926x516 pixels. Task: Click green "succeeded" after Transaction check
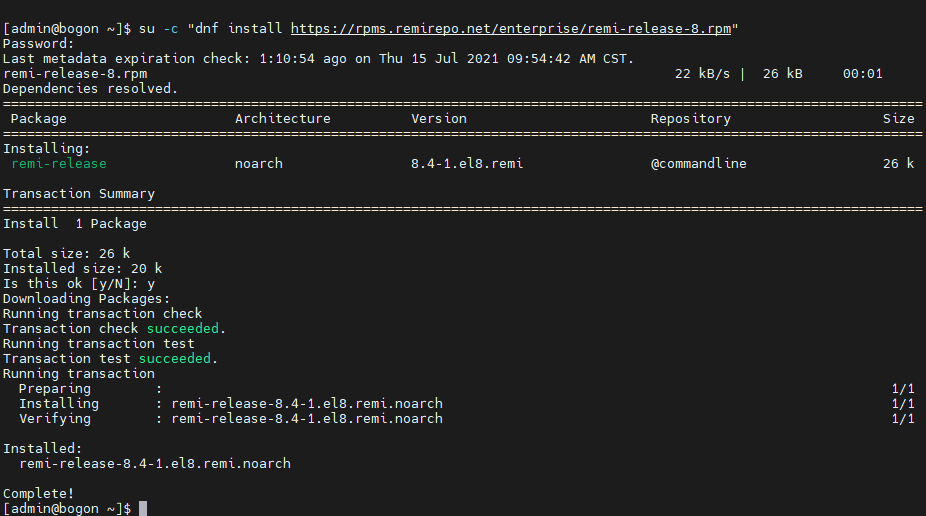coord(183,329)
